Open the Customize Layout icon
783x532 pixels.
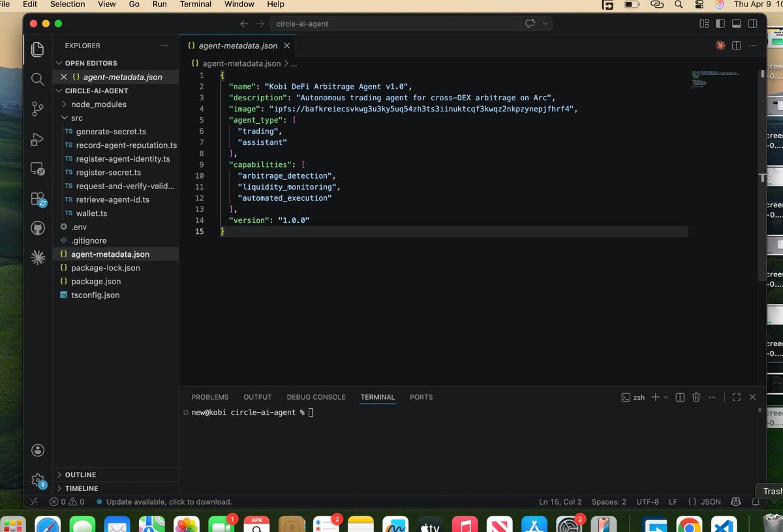(x=704, y=23)
